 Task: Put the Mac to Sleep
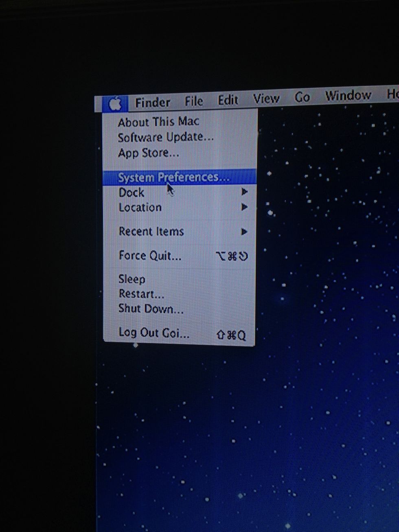[132, 279]
